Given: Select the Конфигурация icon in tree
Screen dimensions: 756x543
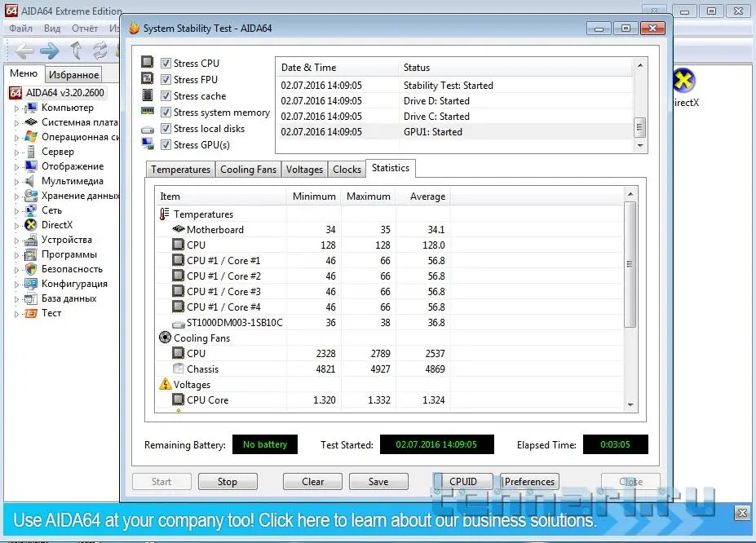Looking at the screenshot, I should tap(31, 284).
